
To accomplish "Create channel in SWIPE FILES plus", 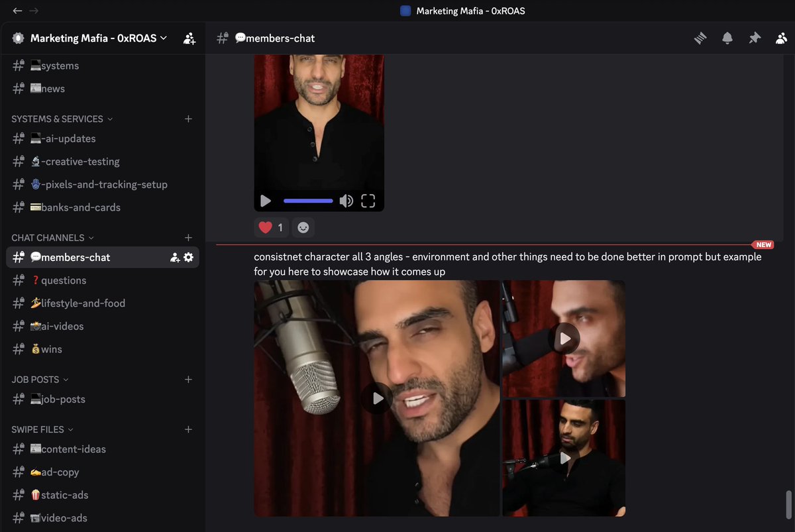I will (x=188, y=429).
